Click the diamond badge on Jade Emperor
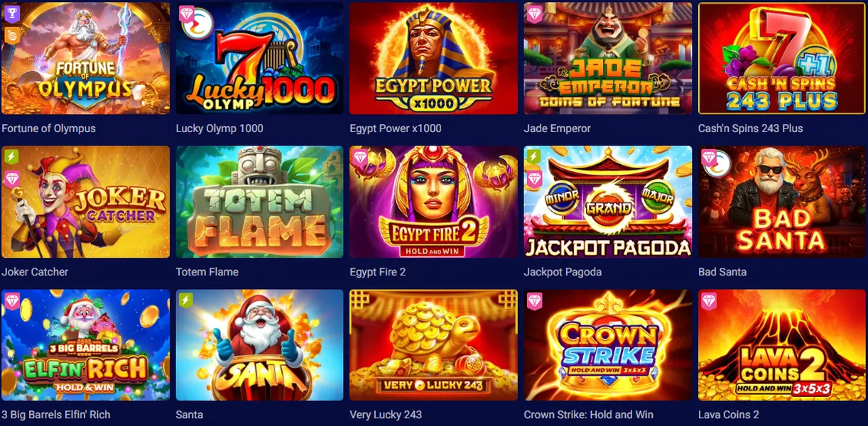Viewport: 868px width, 426px height. click(534, 14)
